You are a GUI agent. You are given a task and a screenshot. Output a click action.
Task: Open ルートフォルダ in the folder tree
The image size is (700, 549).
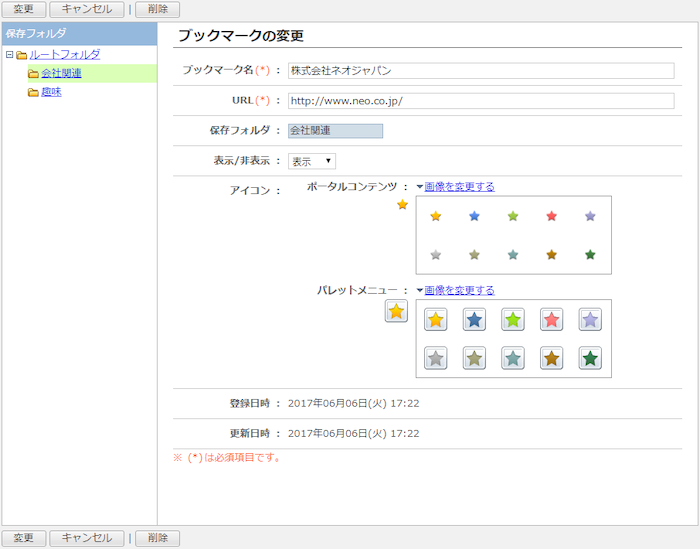click(64, 55)
